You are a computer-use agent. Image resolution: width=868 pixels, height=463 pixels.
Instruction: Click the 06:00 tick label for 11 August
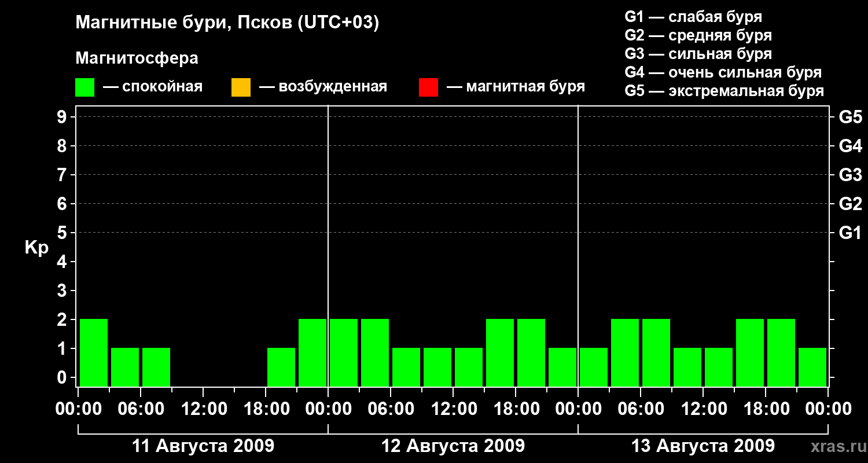pyautogui.click(x=141, y=409)
